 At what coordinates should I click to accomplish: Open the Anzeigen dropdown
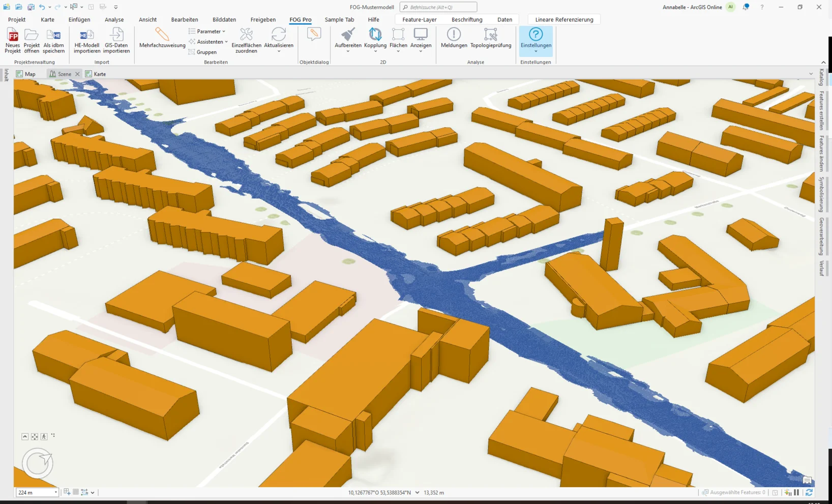click(x=421, y=51)
